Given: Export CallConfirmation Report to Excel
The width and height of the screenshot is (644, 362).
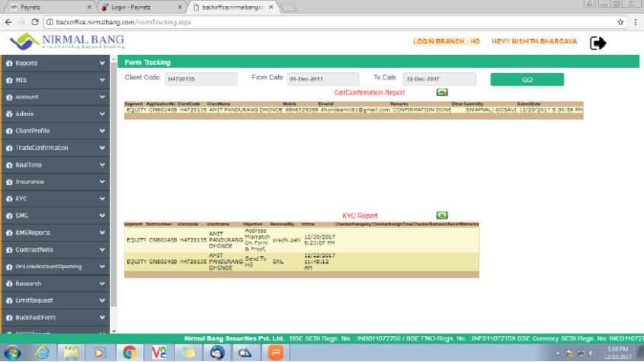Looking at the screenshot, I should click(x=442, y=92).
